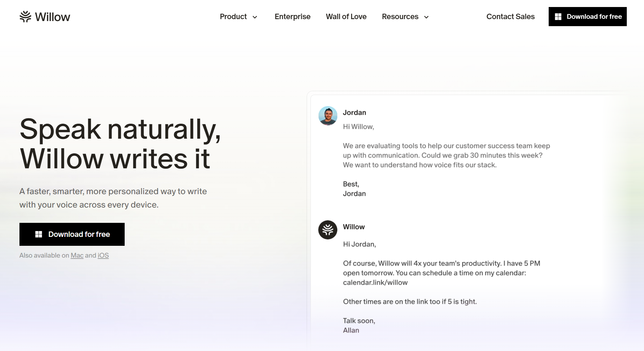This screenshot has height=351, width=644.
Task: Click the Willow wordmark in the header
Action: [53, 17]
